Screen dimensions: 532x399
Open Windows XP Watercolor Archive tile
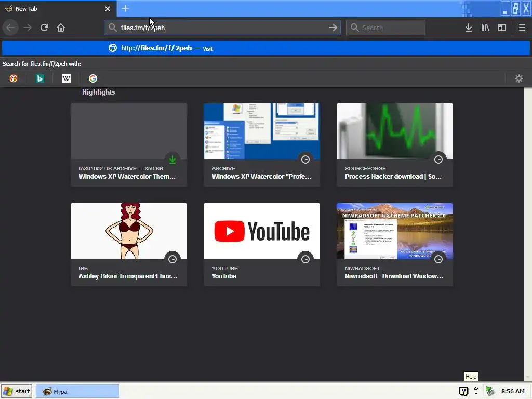[262, 145]
